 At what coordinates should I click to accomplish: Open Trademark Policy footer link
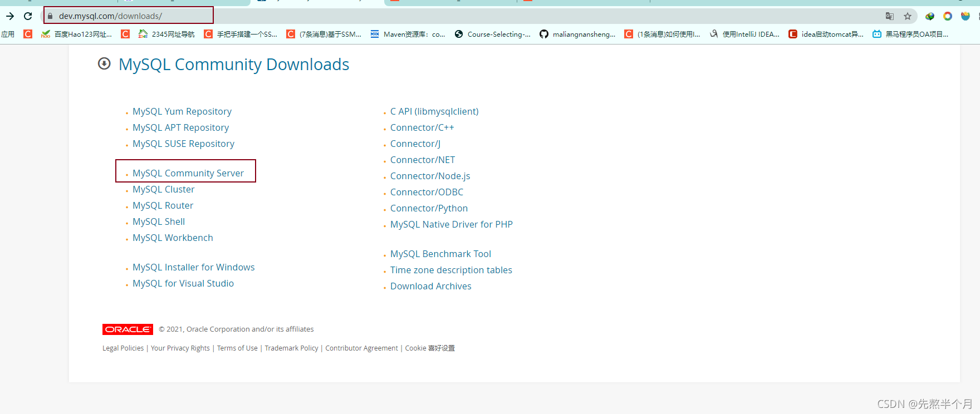pyautogui.click(x=291, y=348)
